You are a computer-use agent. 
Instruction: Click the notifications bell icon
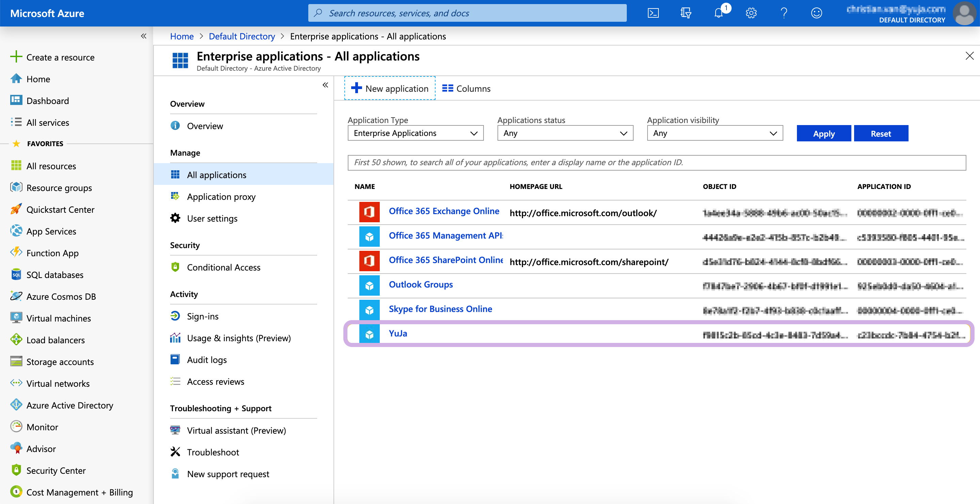(718, 13)
